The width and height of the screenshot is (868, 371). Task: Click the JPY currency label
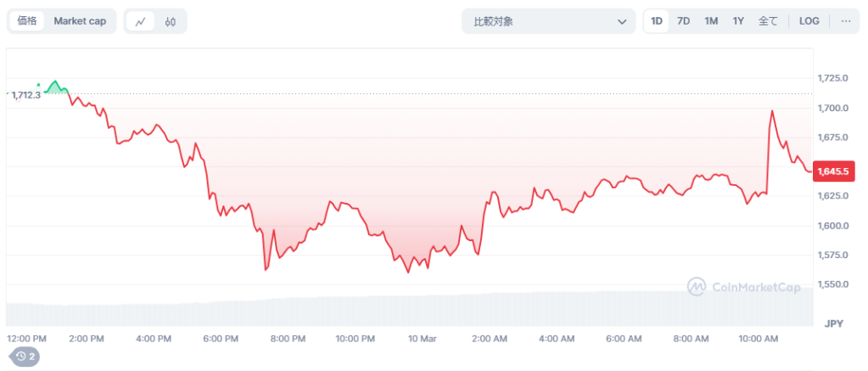pyautogui.click(x=832, y=323)
